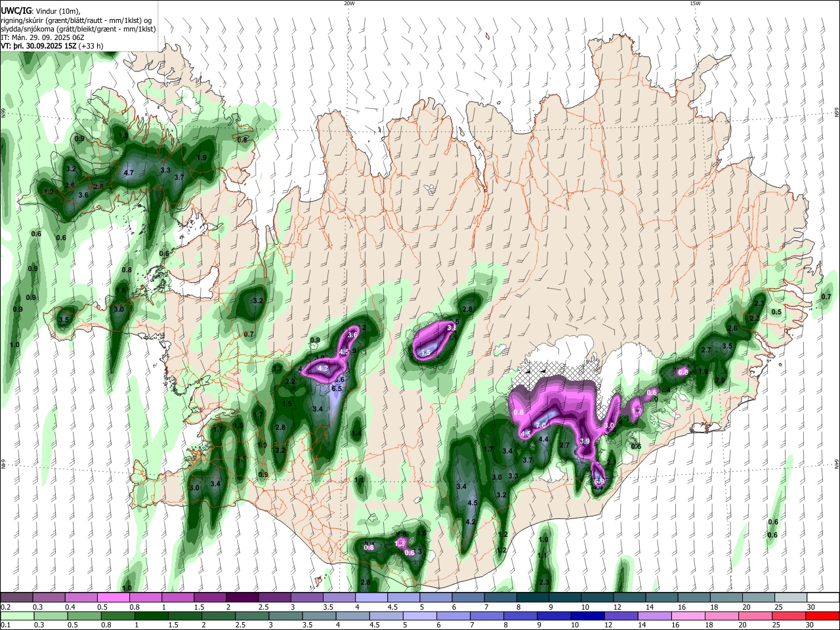Click the '6.5' precipitation value on the map
840x630 pixels.
337,389
